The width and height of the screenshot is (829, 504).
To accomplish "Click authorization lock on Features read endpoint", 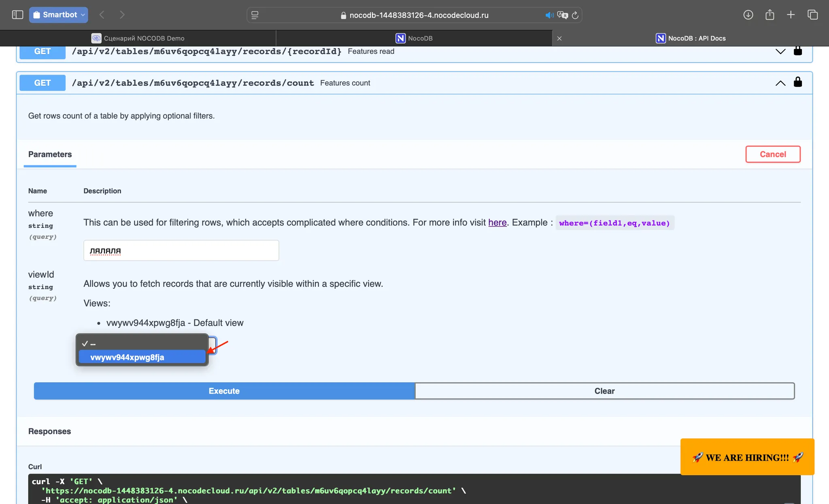I will pyautogui.click(x=797, y=51).
